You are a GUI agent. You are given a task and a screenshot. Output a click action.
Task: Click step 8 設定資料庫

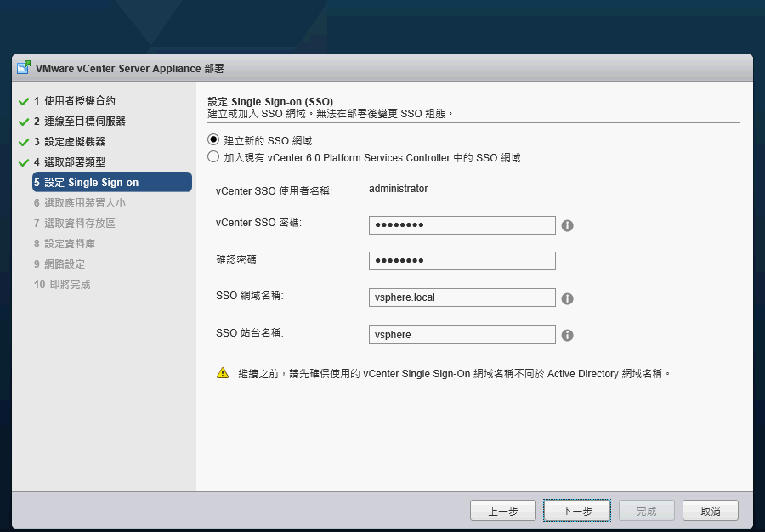65,244
